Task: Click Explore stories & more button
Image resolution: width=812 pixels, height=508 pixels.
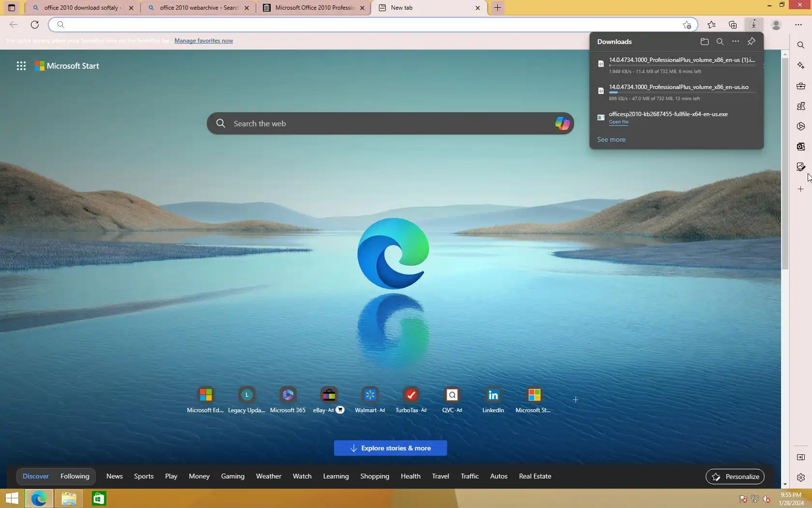Action: click(x=391, y=448)
